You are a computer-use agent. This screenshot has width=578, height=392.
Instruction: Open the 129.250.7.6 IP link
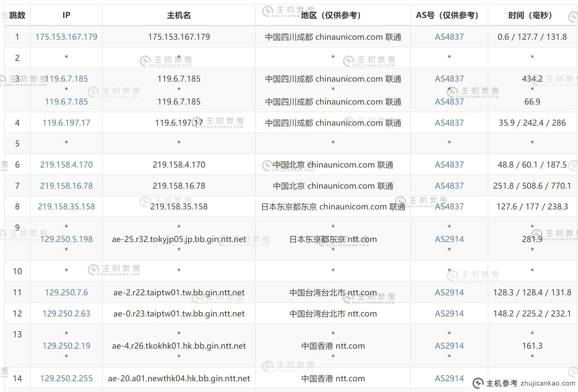(x=66, y=292)
